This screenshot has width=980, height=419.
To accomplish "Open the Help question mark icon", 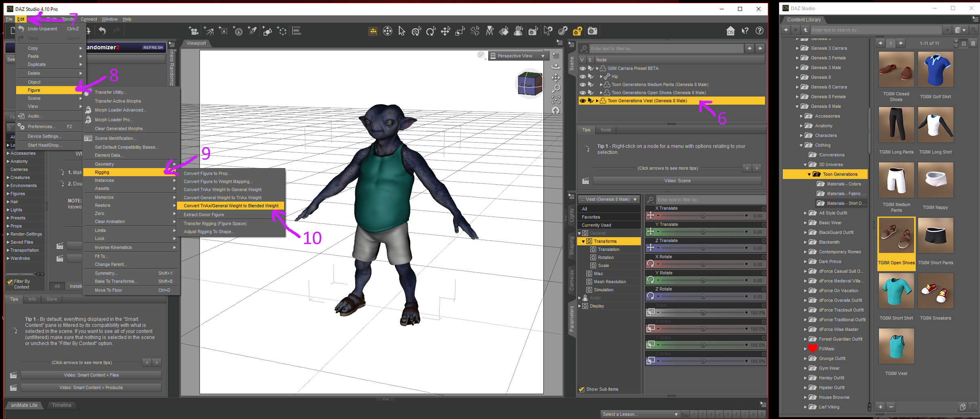I will [760, 31].
